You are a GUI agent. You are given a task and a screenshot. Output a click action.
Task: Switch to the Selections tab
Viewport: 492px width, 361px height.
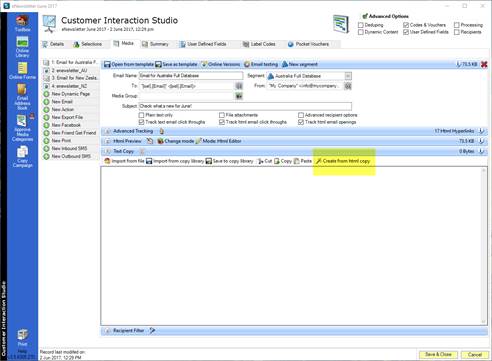coord(87,44)
